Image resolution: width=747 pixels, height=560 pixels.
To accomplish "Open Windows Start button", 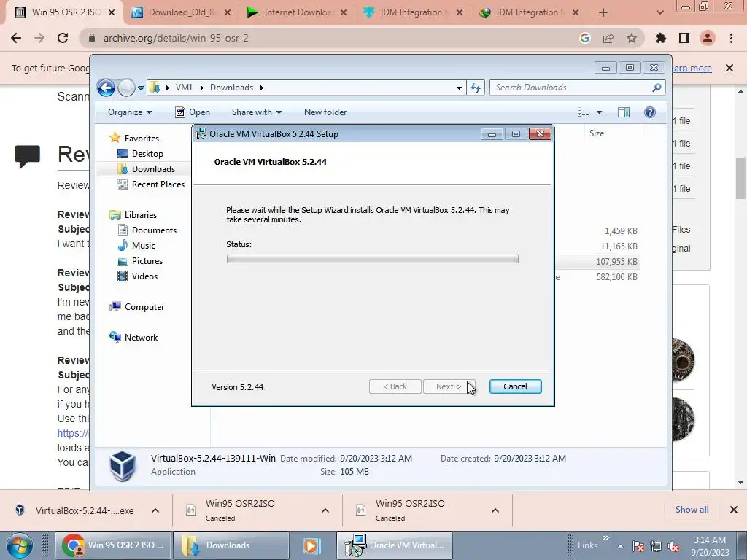I will [19, 545].
